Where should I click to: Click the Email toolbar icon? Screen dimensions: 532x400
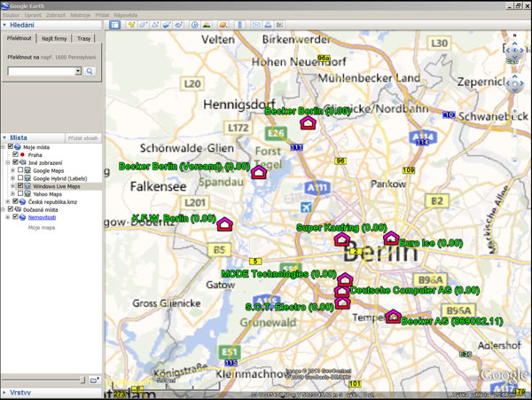click(256, 25)
